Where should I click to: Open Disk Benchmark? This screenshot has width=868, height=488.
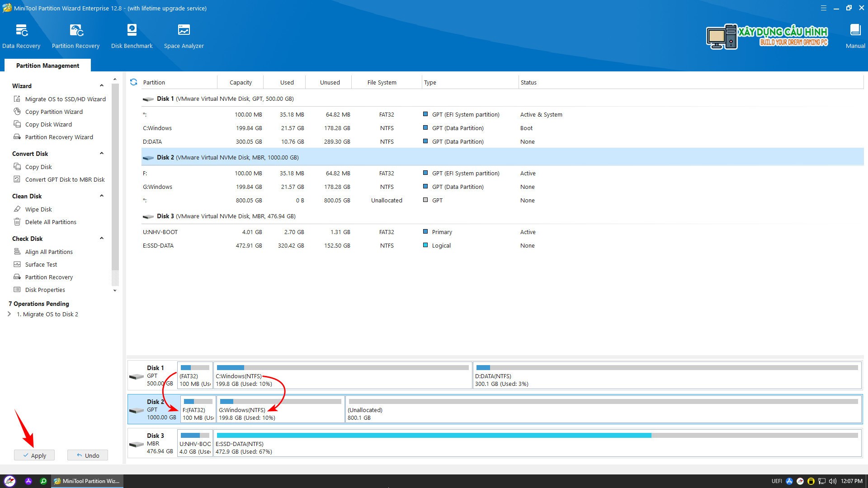pyautogui.click(x=132, y=36)
